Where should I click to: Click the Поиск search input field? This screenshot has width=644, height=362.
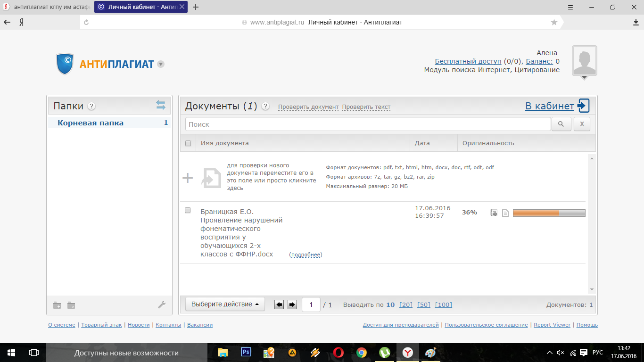[368, 124]
